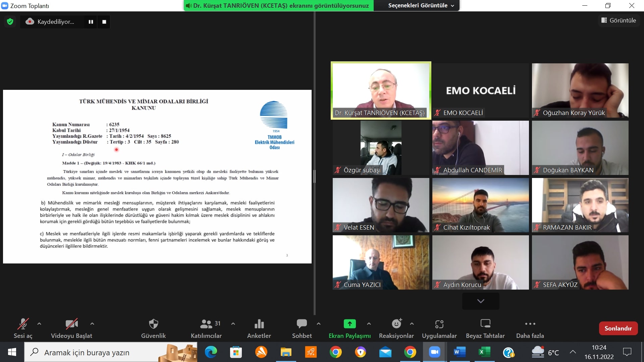
Task: Start camera with Videoyu Başlat
Action: pos(71,328)
